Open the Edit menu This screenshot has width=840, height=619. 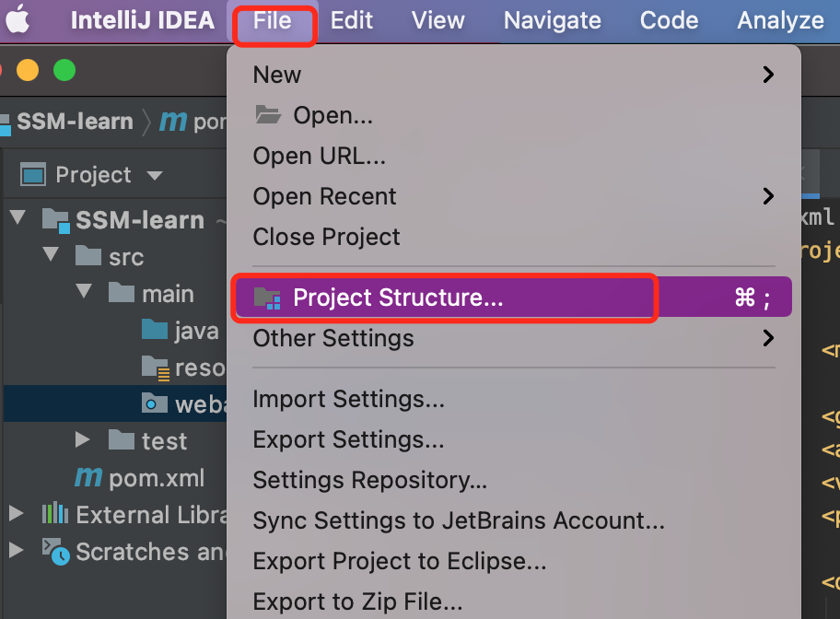pyautogui.click(x=351, y=20)
